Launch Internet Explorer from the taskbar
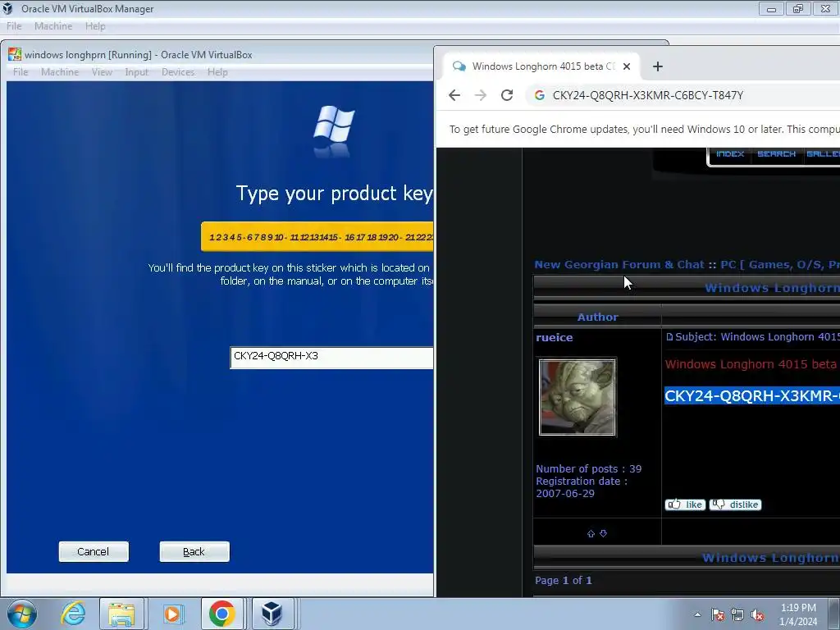The width and height of the screenshot is (840, 630). 73,614
